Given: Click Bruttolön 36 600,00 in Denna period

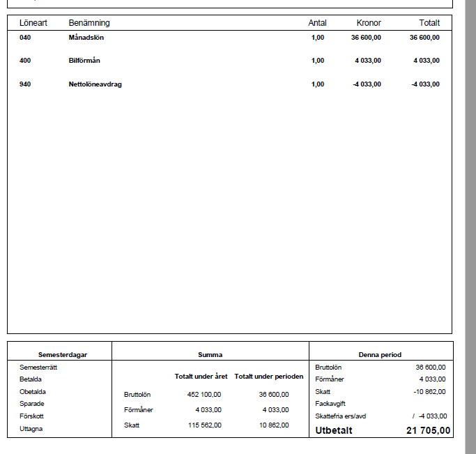Looking at the screenshot, I should coord(431,367).
